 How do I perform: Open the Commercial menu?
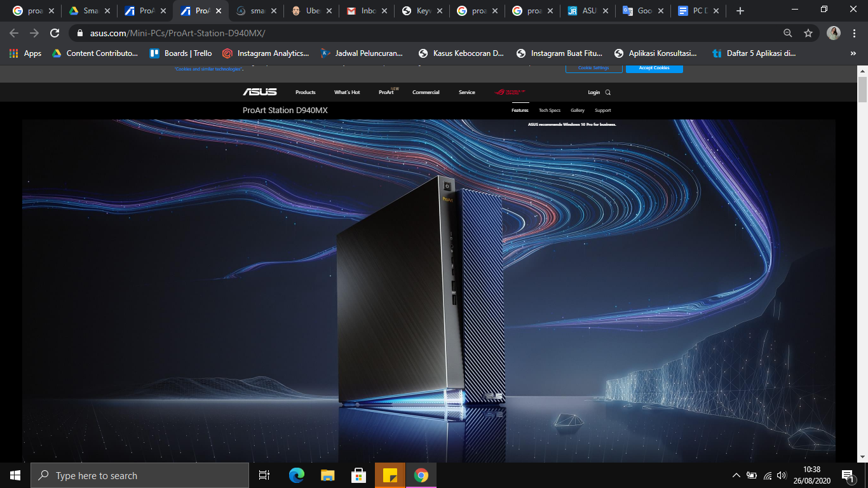coord(426,92)
